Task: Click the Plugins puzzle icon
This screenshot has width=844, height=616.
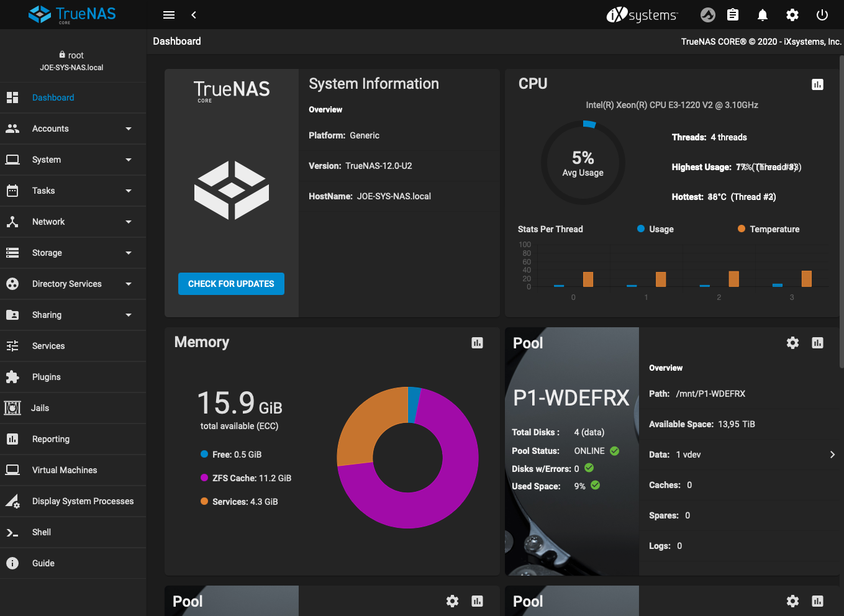Action: (x=12, y=377)
